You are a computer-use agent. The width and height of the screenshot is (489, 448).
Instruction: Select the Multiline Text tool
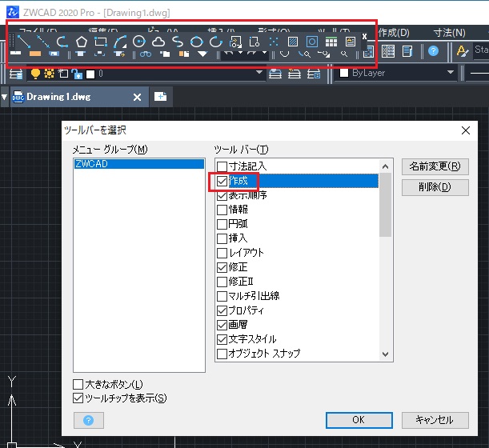[351, 42]
